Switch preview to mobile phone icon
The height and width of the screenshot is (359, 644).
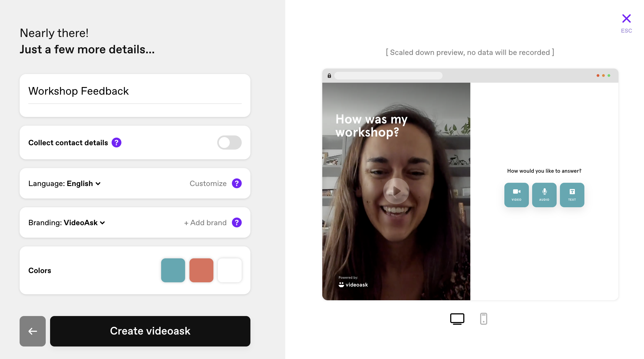(484, 319)
